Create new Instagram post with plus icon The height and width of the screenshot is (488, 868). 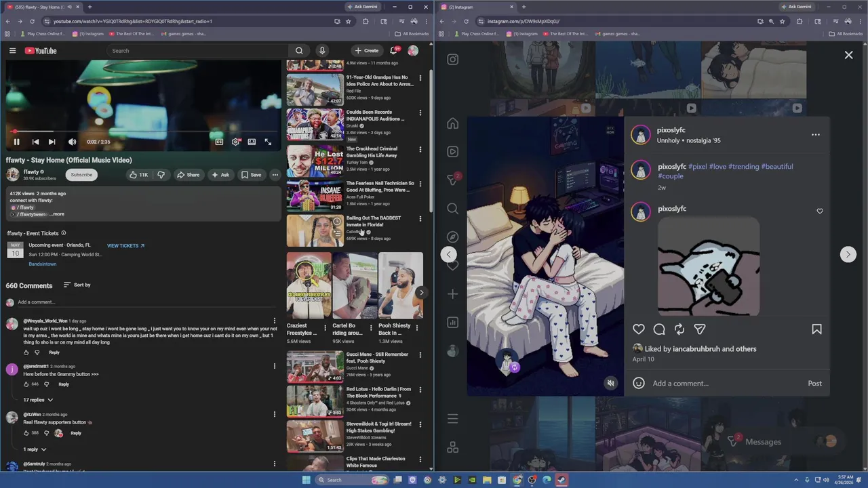tap(453, 294)
